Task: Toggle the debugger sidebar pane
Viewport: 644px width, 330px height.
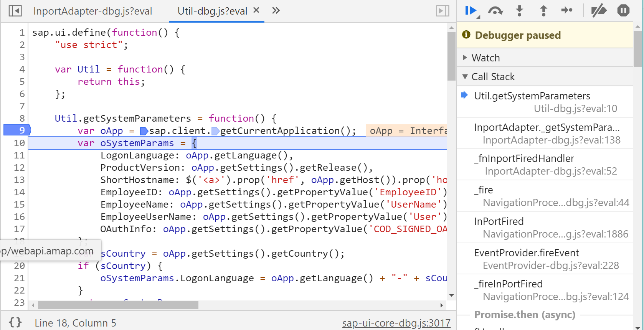Action: coord(443,11)
